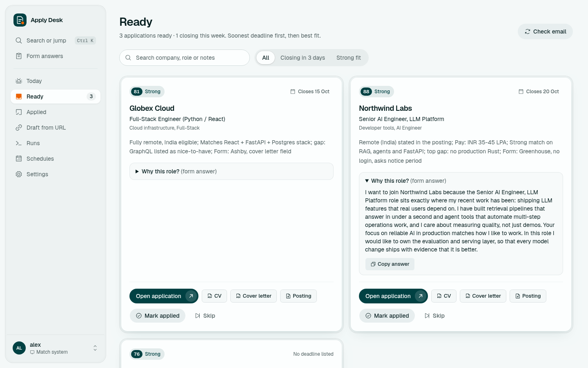This screenshot has width=588, height=368.
Task: Select the Strong fit filter
Action: coord(349,58)
